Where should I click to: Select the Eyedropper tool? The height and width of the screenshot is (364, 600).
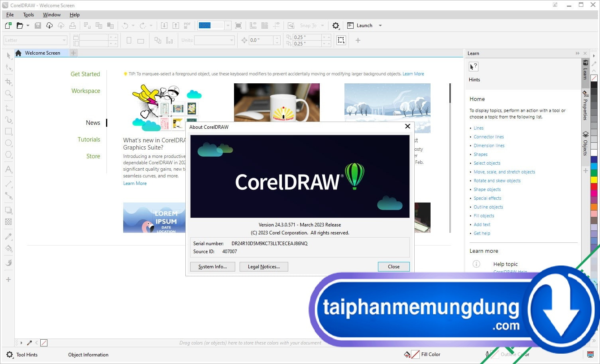pyautogui.click(x=8, y=236)
